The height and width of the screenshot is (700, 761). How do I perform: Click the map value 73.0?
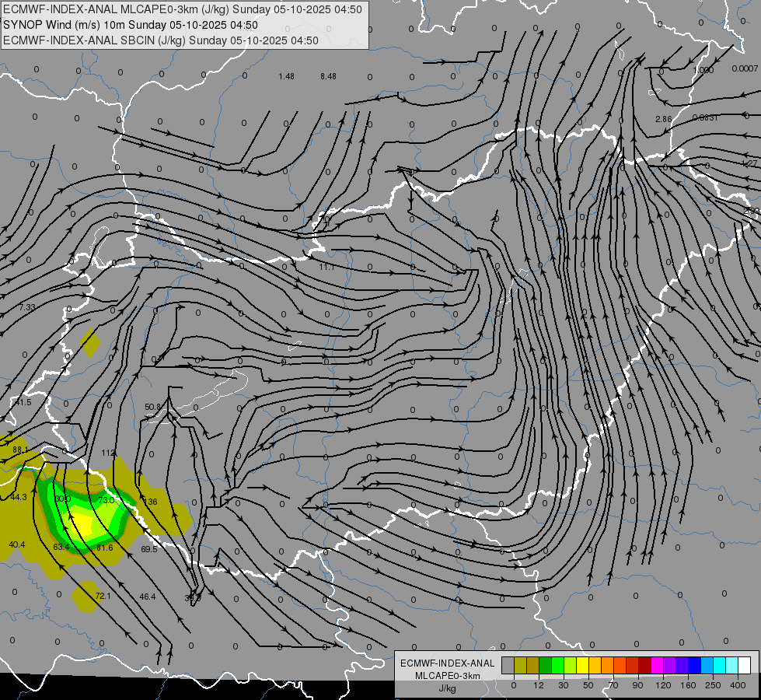pyautogui.click(x=106, y=500)
